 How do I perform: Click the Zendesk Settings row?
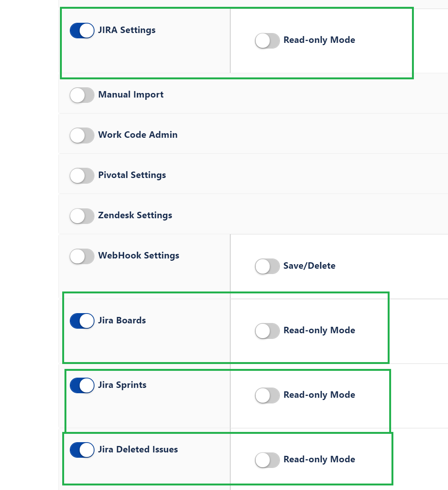pyautogui.click(x=135, y=215)
